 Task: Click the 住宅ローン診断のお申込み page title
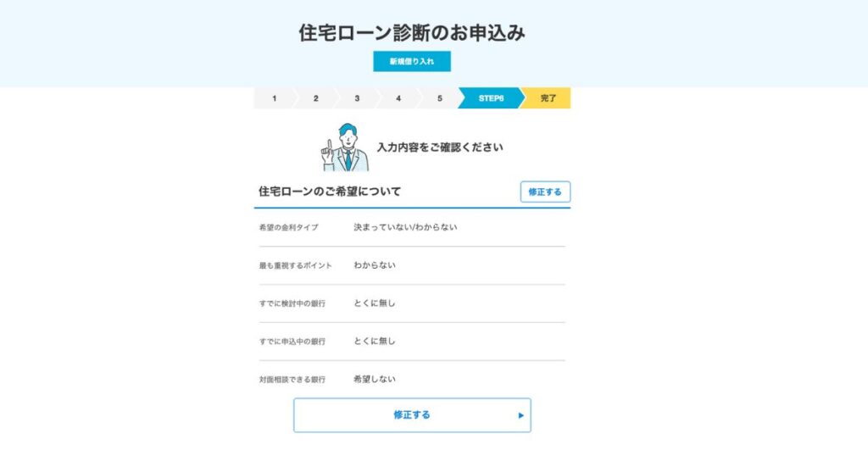pos(412,33)
